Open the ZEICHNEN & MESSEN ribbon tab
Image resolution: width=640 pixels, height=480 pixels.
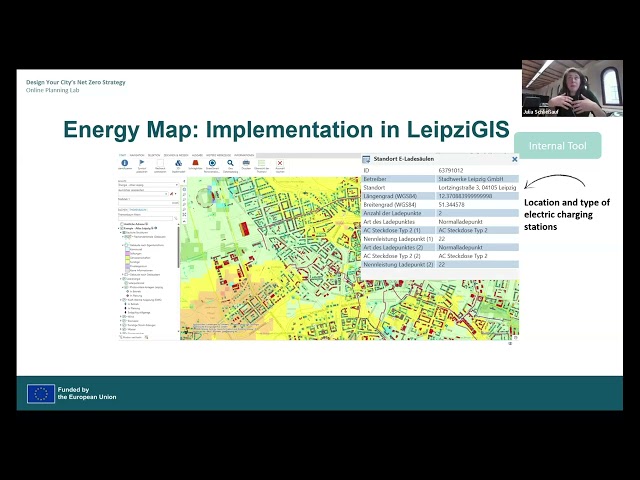point(176,155)
